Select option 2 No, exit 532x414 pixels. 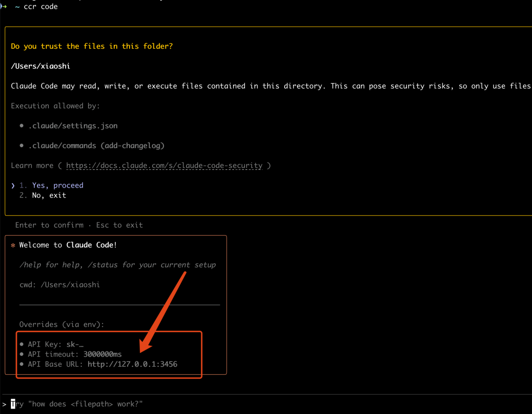click(x=43, y=195)
